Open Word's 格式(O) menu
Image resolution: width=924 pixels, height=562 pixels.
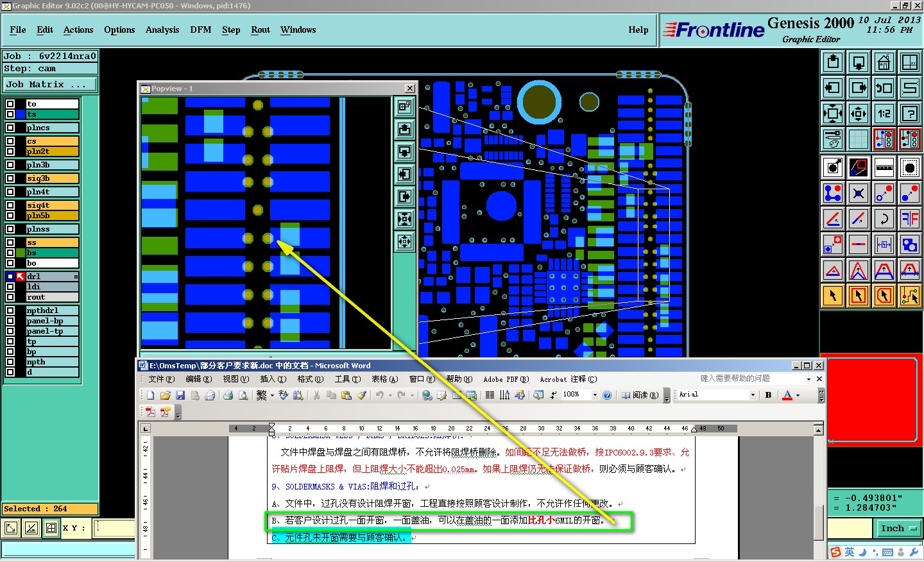click(310, 379)
